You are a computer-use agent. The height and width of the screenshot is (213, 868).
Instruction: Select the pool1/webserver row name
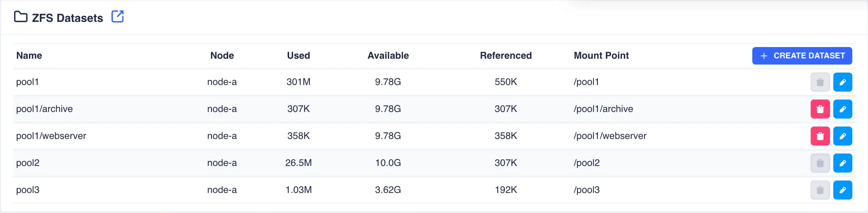51,136
